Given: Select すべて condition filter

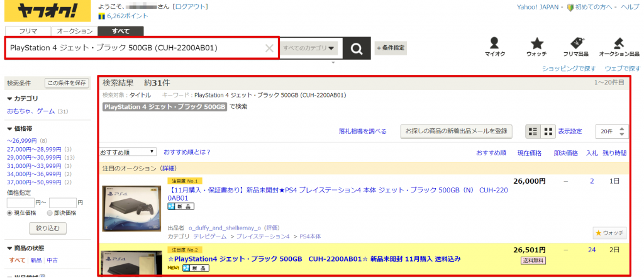Looking at the screenshot, I should click(17, 260).
